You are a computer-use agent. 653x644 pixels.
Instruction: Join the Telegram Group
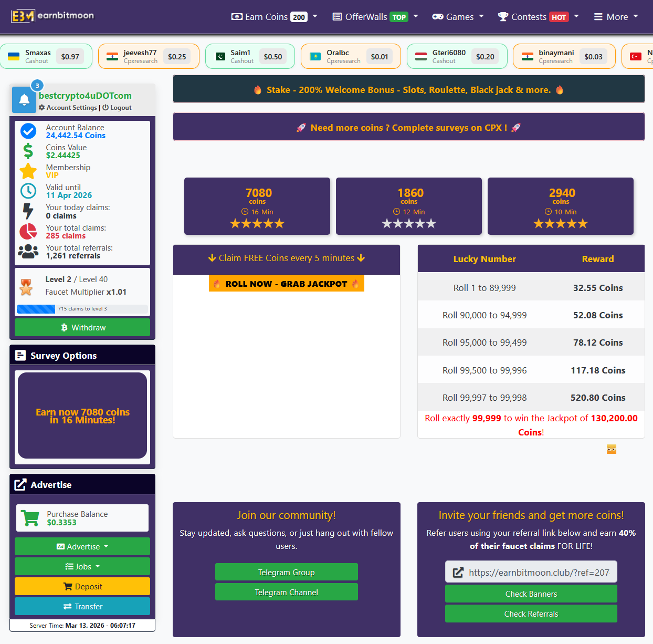click(286, 572)
